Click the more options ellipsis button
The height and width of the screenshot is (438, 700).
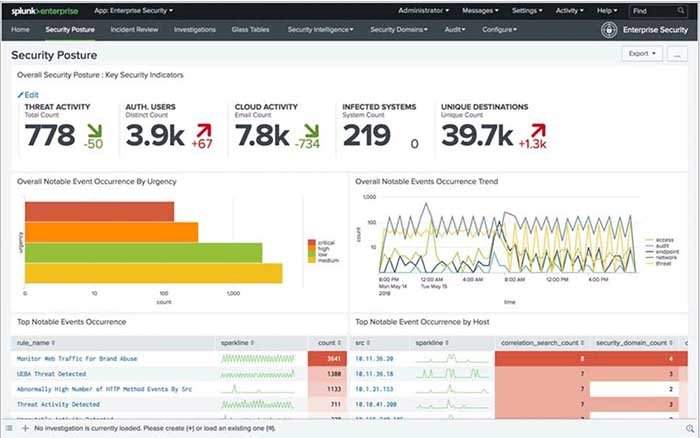pyautogui.click(x=677, y=54)
